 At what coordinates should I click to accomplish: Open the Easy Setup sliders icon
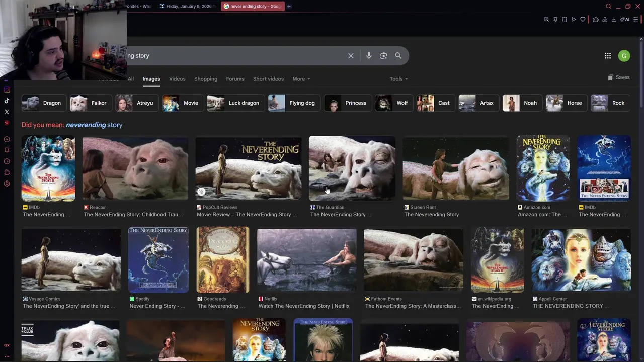635,20
